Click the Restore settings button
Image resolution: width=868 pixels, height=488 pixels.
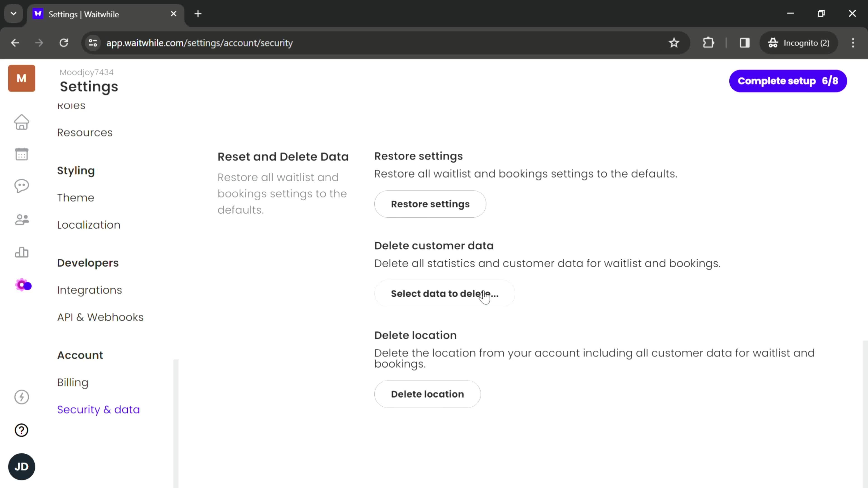coord(430,204)
